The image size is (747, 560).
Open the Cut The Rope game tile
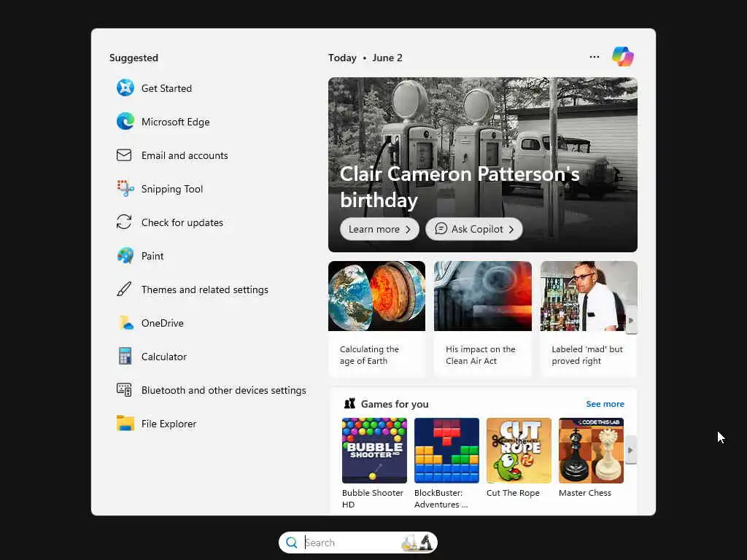(x=519, y=458)
